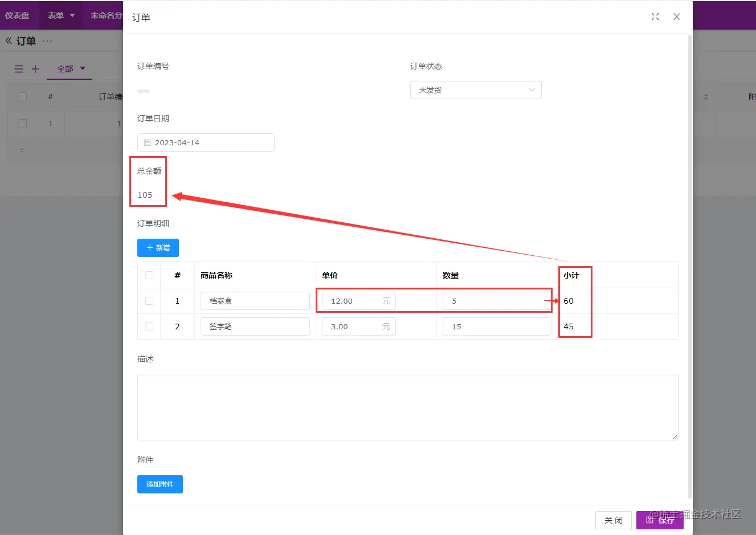Tick the select-all checkbox in the 订单明细 header
The height and width of the screenshot is (535, 756).
pyautogui.click(x=149, y=275)
